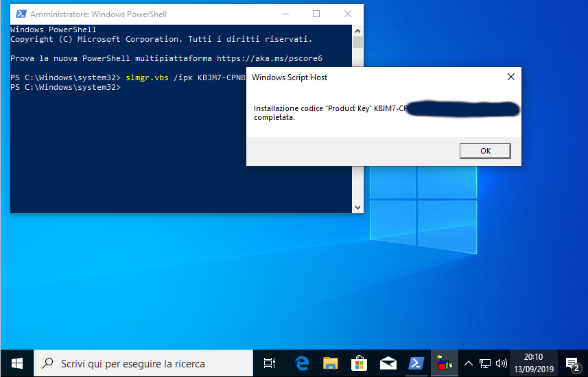Click the 'Installazione codice Product Key' message text
The height and width of the screenshot is (377, 588).
tap(330, 112)
